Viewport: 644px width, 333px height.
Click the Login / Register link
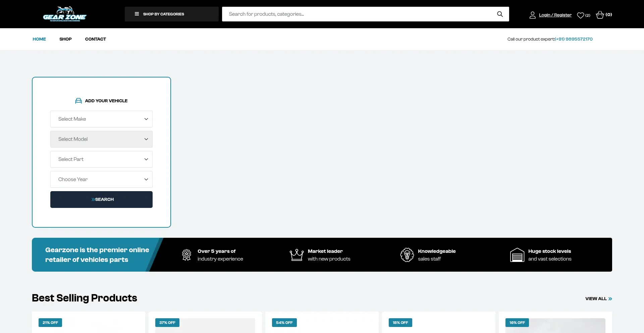coord(555,15)
